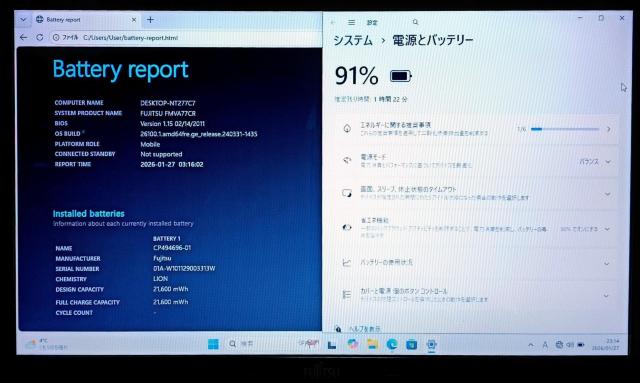Expand the battery usage section
This screenshot has height=383, width=640.
(x=476, y=263)
